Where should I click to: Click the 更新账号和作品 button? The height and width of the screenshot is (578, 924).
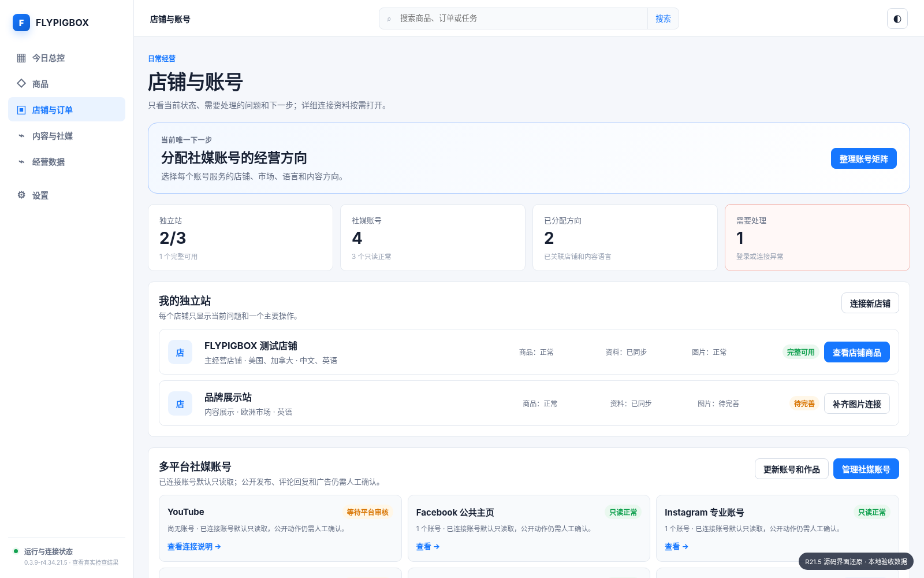coord(792,469)
